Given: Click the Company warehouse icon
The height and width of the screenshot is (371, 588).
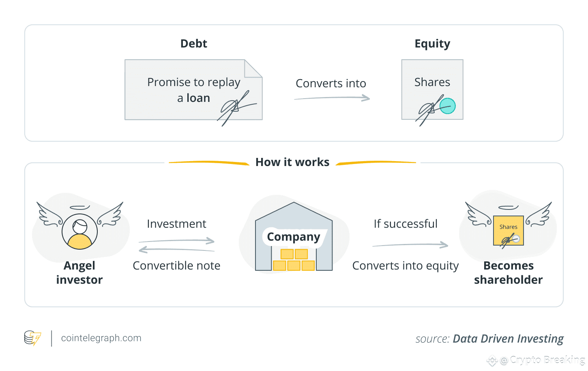Looking at the screenshot, I should 294,237.
